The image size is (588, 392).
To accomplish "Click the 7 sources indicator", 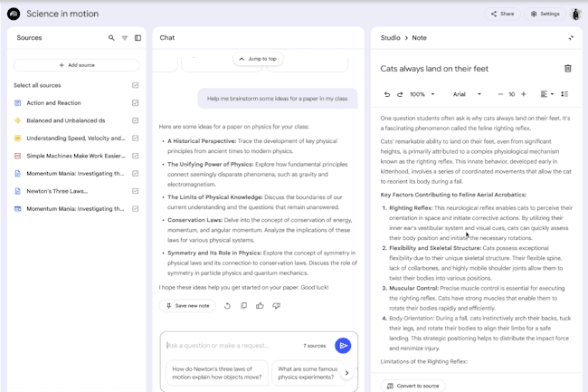I will 315,346.
